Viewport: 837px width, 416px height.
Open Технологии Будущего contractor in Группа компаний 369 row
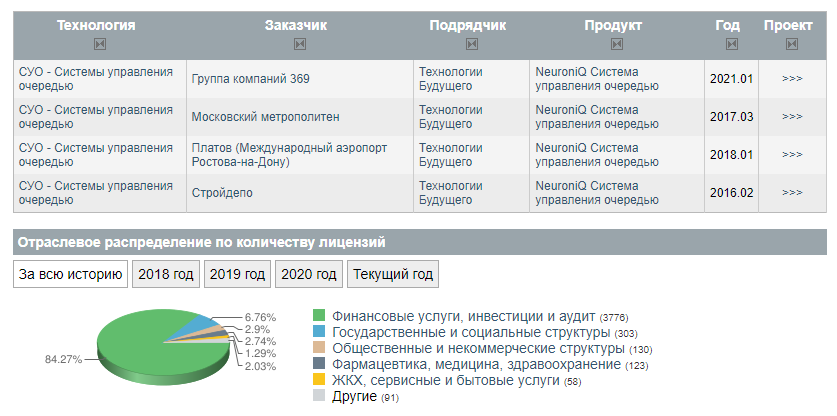451,79
